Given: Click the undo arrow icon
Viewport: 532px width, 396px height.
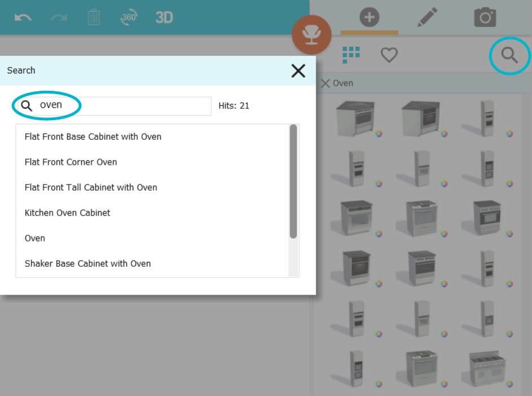Looking at the screenshot, I should pyautogui.click(x=23, y=17).
